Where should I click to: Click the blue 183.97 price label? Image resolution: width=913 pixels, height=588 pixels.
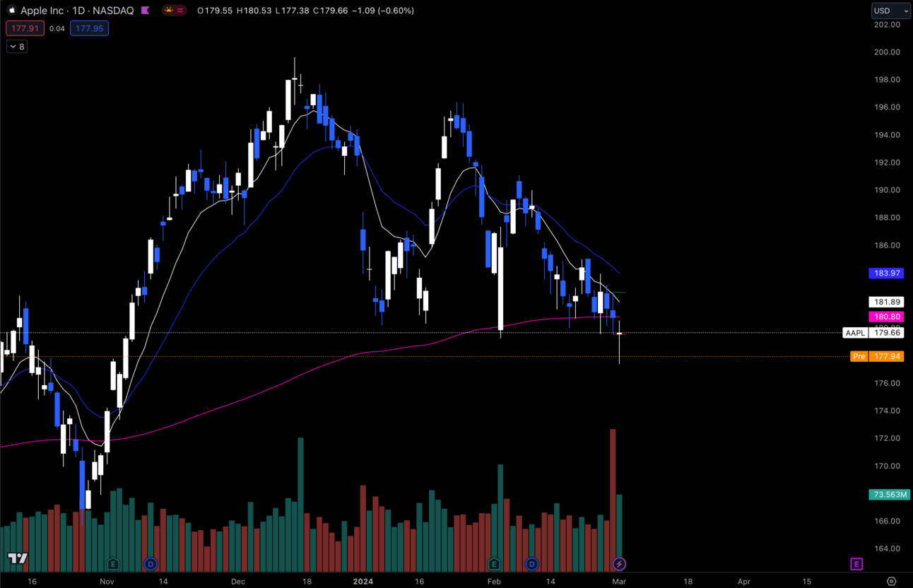pyautogui.click(x=887, y=273)
